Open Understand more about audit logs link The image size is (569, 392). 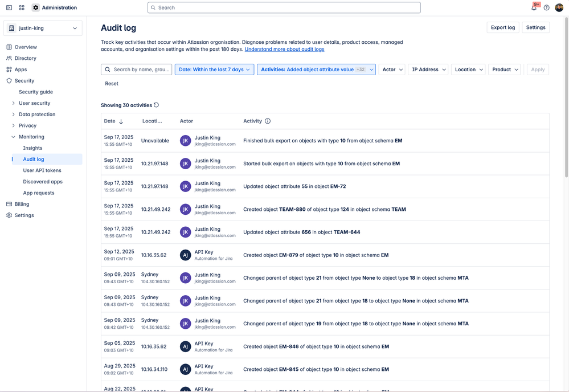(x=285, y=49)
